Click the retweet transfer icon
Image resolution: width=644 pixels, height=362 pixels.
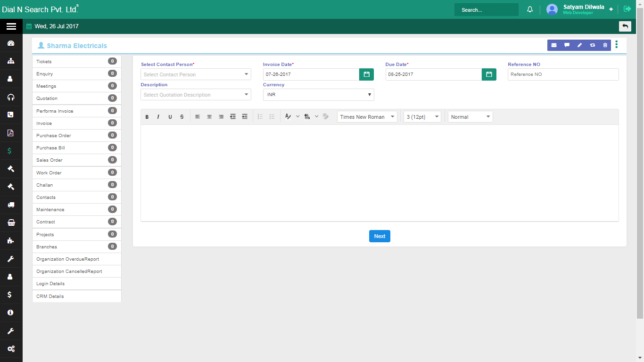pos(592,45)
